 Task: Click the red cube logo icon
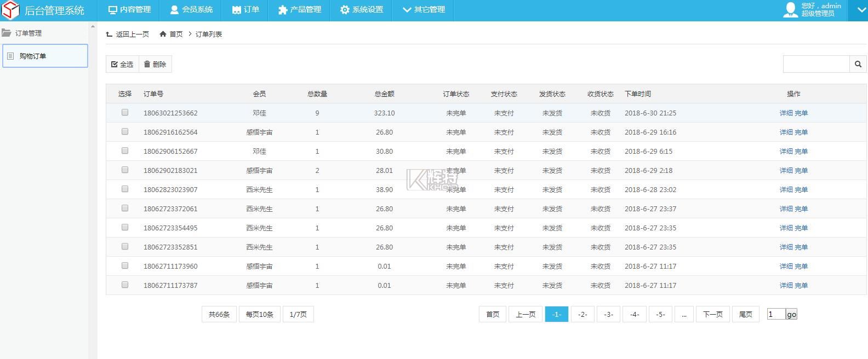11,10
